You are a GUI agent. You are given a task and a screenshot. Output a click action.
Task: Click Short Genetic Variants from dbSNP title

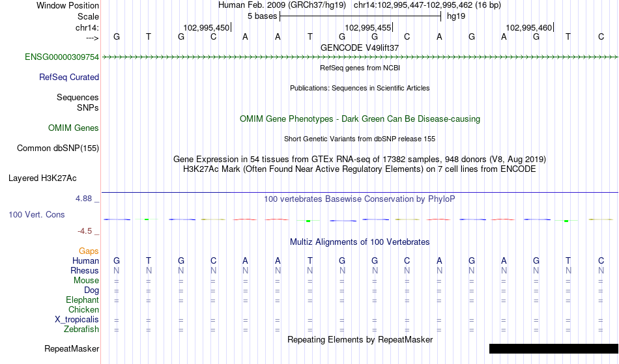pyautogui.click(x=360, y=139)
